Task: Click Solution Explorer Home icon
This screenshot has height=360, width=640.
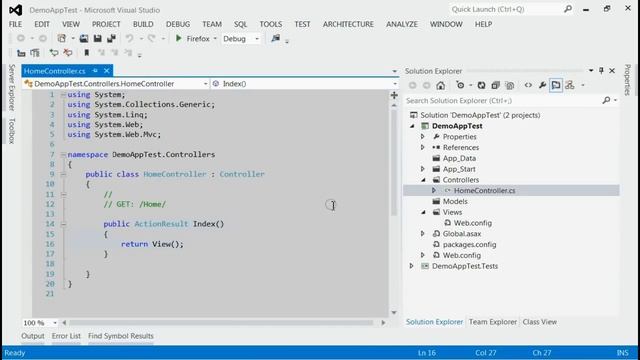Action: [x=440, y=85]
